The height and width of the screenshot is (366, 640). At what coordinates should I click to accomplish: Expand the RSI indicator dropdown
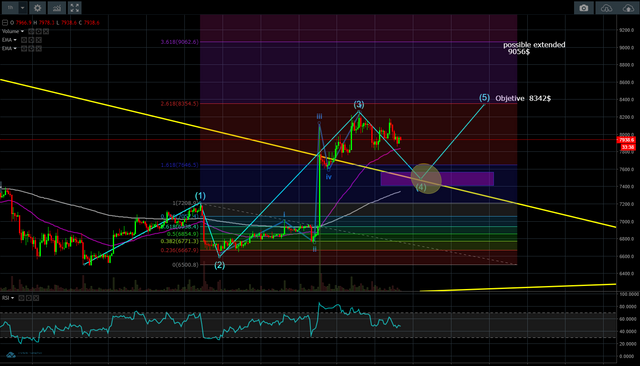point(12,298)
